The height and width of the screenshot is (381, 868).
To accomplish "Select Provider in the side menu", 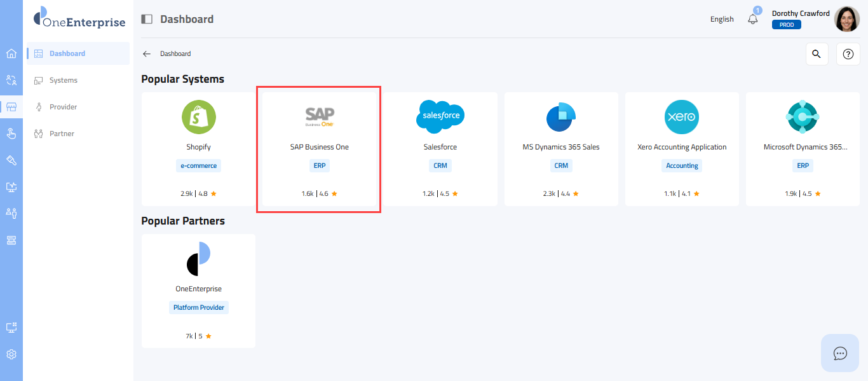I will point(64,107).
